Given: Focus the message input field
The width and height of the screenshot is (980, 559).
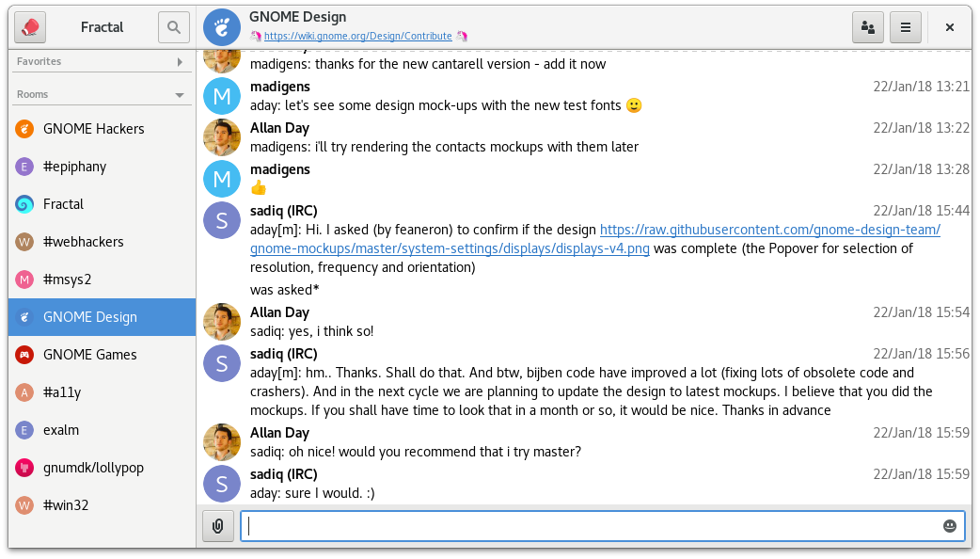Looking at the screenshot, I should tap(602, 526).
